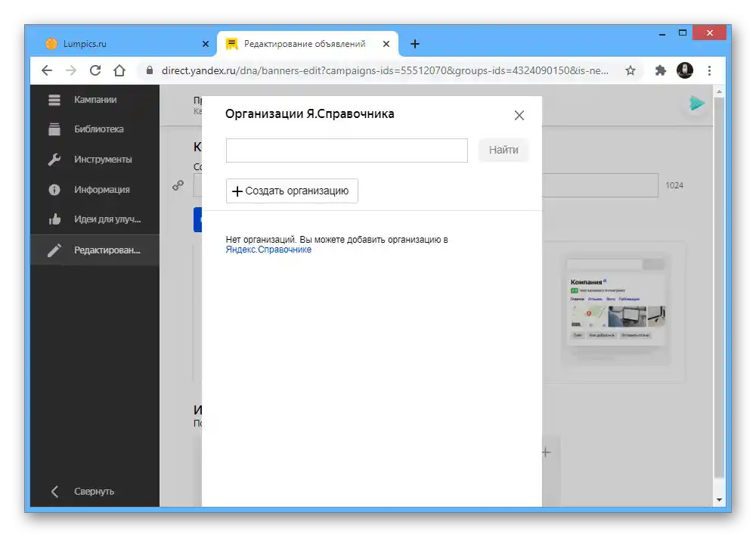The image size is (756, 537).
Task: Click the browser forward arrow
Action: [x=71, y=70]
